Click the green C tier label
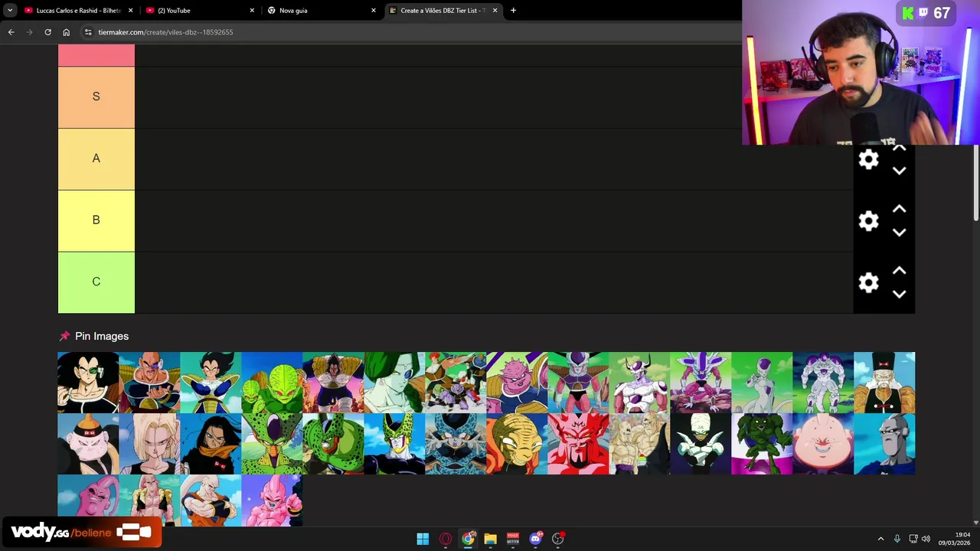 96,282
